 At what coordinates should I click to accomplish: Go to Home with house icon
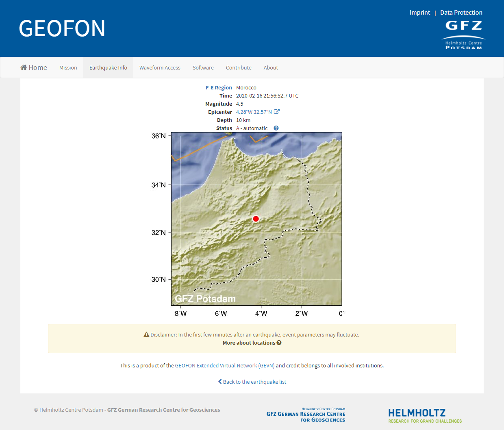tap(34, 67)
